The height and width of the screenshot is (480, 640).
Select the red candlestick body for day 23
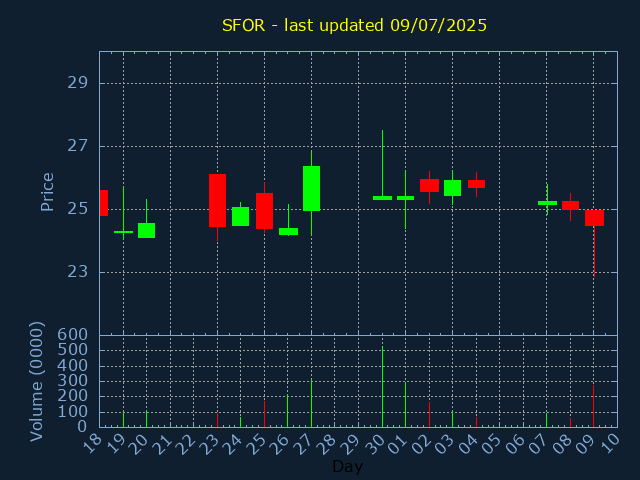[x=217, y=200]
